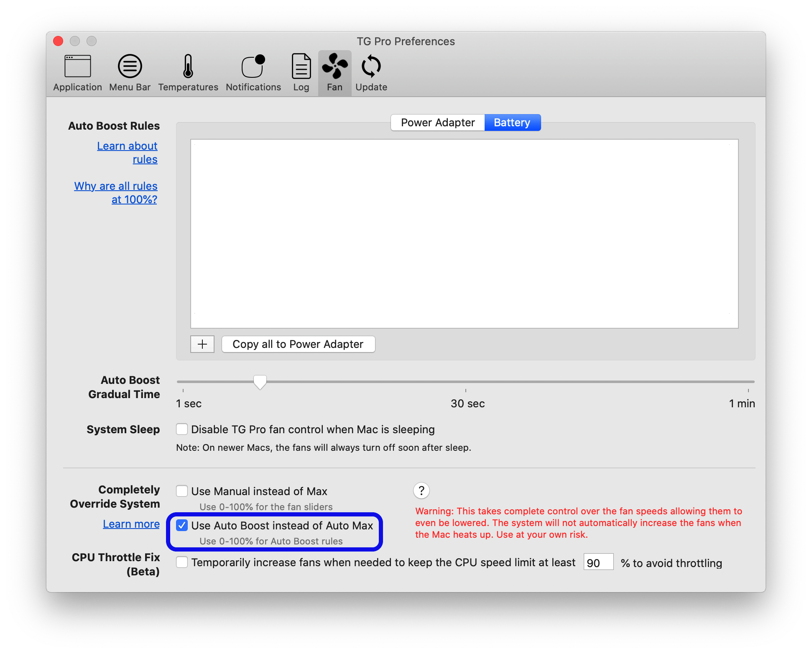Switch to the Power Adapter tab
This screenshot has height=654, width=812.
[x=438, y=123]
